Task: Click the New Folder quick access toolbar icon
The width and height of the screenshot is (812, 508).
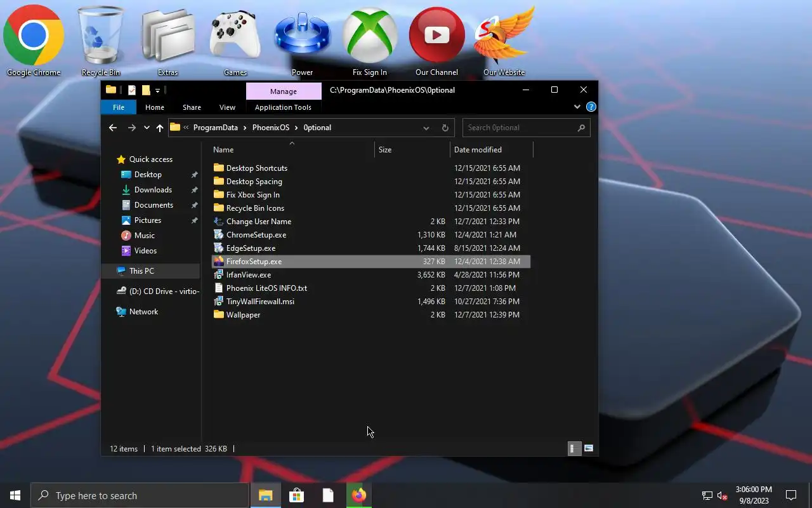Action: (146, 90)
